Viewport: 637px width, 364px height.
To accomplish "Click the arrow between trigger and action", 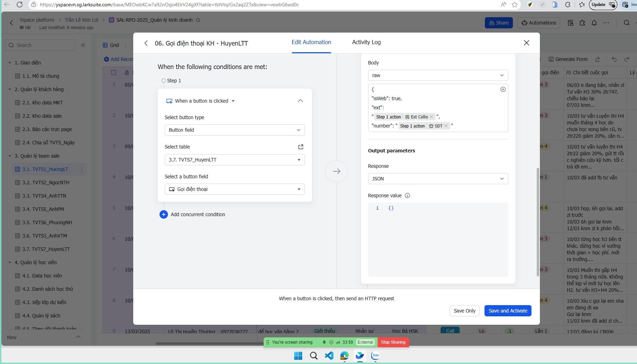I will tap(337, 171).
